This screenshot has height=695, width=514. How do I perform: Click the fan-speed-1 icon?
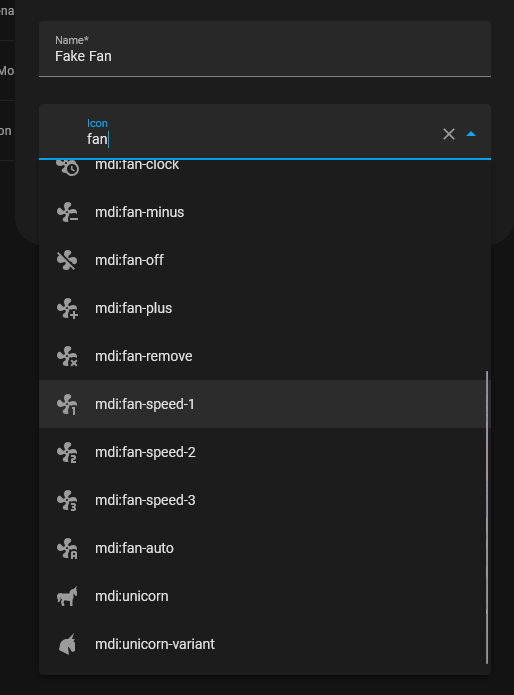67,404
